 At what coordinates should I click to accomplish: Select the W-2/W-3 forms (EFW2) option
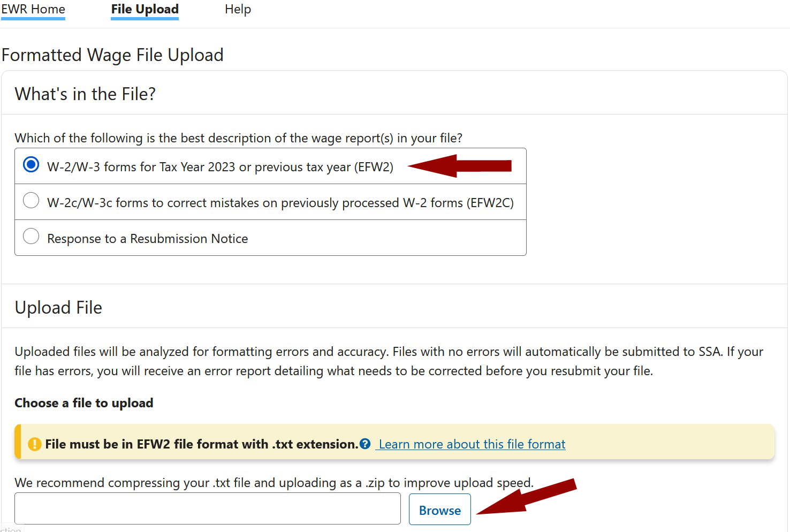pyautogui.click(x=31, y=165)
